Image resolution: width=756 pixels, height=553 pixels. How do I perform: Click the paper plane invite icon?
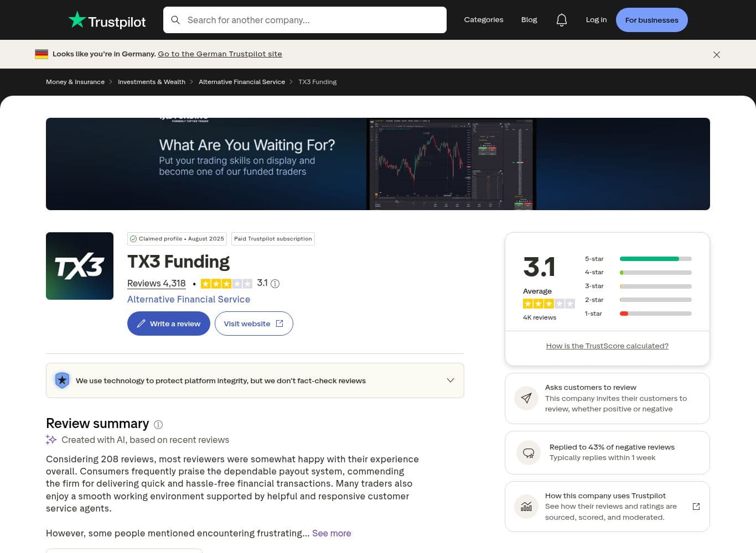526,398
